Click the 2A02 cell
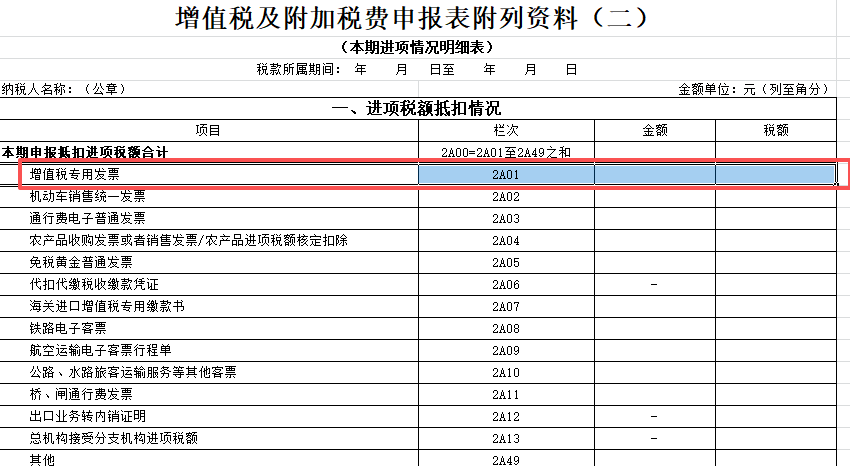The height and width of the screenshot is (466, 850). point(506,197)
